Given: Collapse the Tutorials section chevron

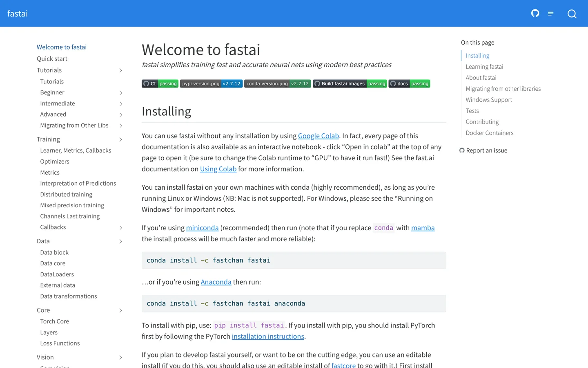Looking at the screenshot, I should tap(121, 70).
